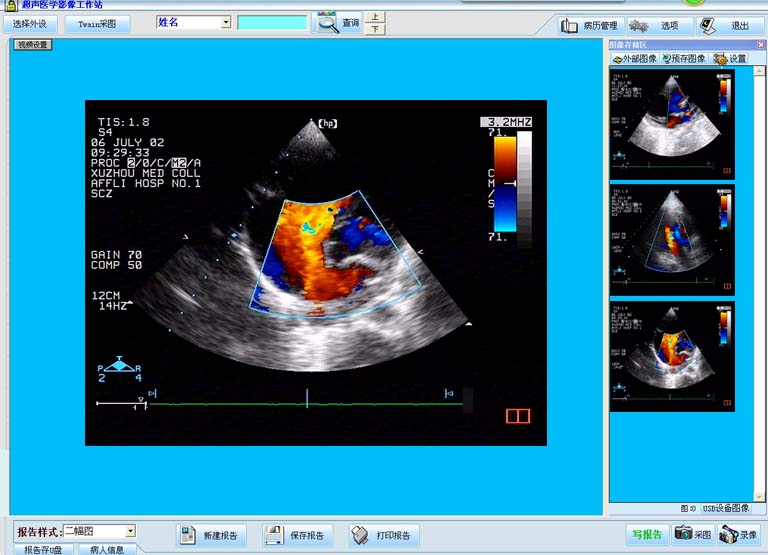Click the lock icon in the title bar

point(10,5)
